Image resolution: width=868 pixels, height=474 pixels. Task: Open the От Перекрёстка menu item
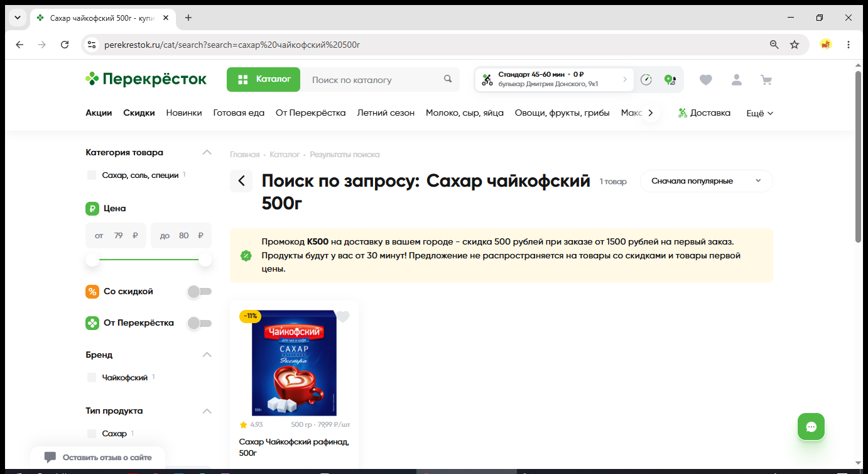point(311,113)
